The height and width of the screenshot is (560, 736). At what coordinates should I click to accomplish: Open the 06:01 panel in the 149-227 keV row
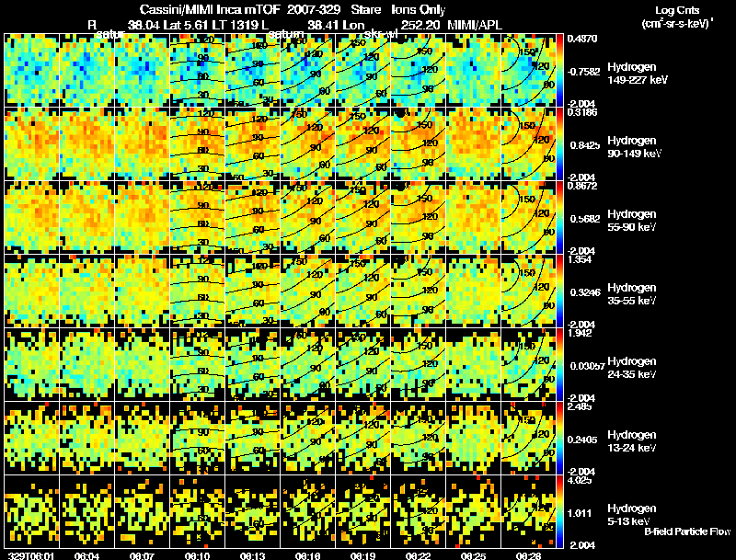point(31,71)
